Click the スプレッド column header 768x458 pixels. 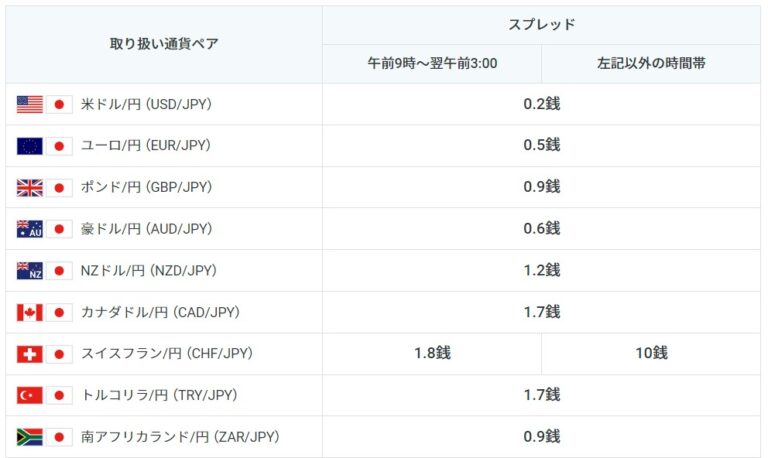coord(541,24)
